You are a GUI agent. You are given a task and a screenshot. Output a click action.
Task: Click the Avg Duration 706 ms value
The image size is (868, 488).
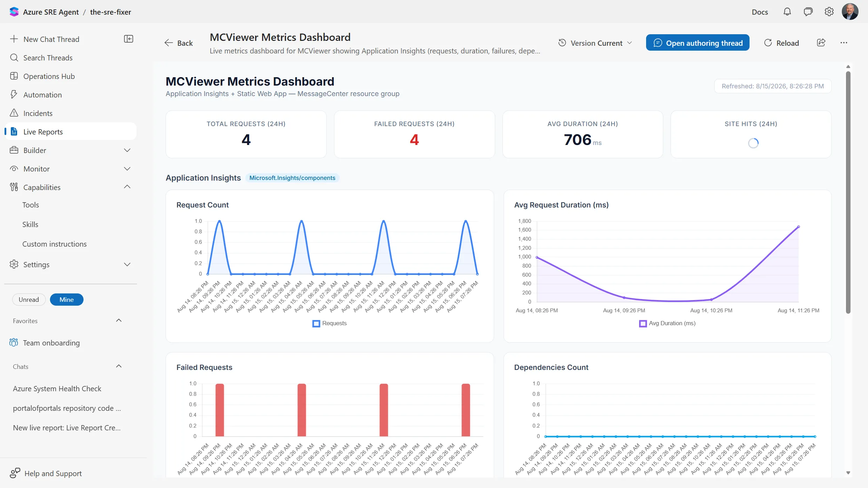583,140
